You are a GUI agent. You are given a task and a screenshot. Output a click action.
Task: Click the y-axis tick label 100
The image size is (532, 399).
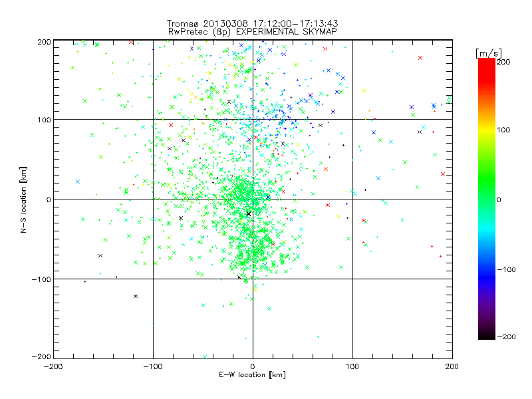44,120
